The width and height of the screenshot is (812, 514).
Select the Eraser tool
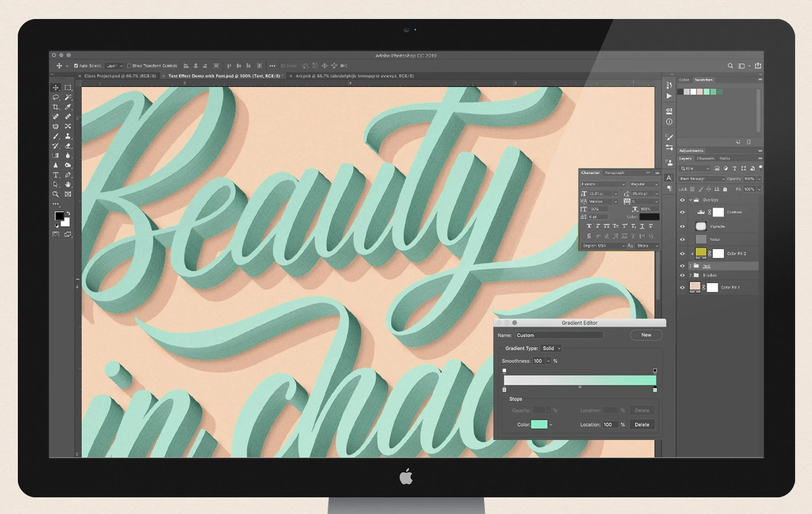(68, 146)
